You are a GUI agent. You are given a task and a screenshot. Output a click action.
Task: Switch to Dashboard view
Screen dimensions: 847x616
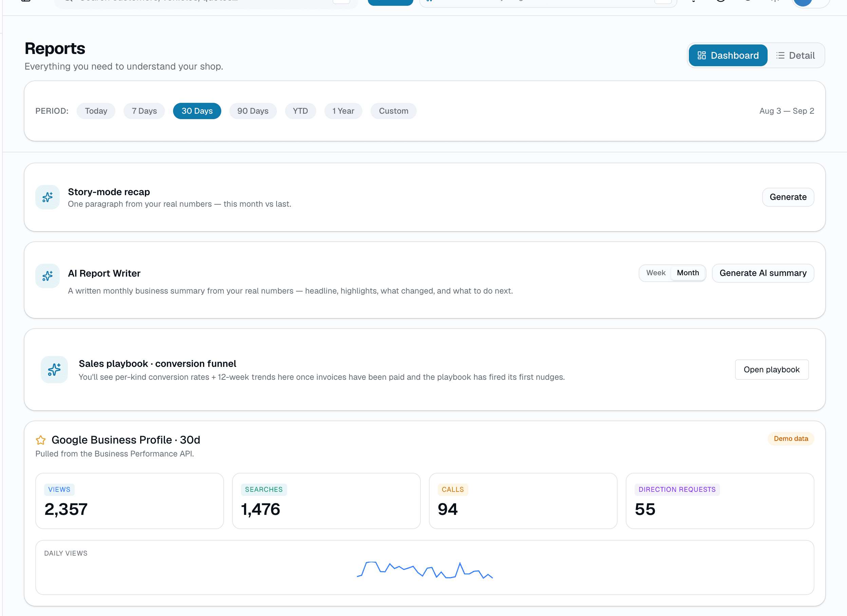pos(728,56)
